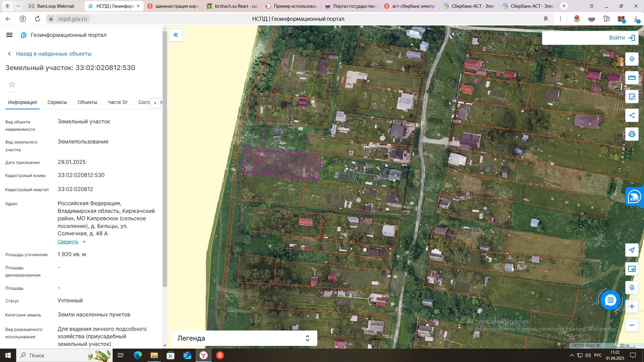Click the nspd.gov.ru address bar
The width and height of the screenshot is (644, 362).
[72, 19]
